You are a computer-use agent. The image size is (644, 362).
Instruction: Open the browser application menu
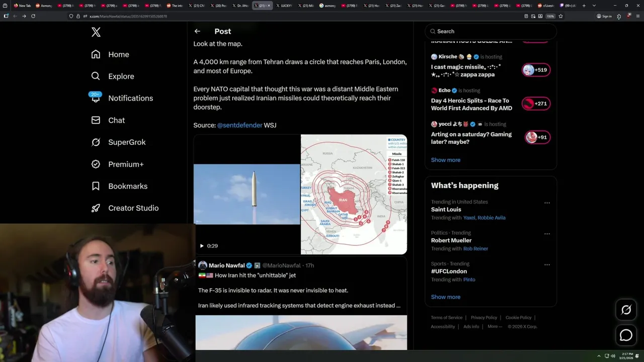click(638, 16)
